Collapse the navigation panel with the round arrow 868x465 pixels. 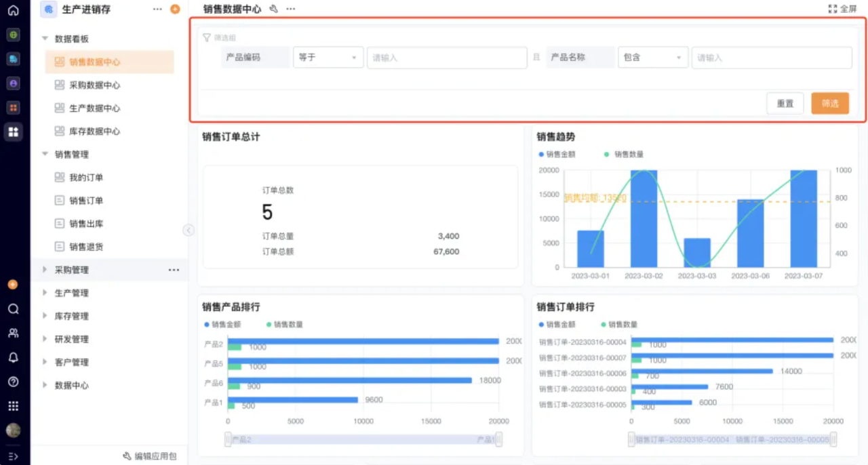(189, 230)
